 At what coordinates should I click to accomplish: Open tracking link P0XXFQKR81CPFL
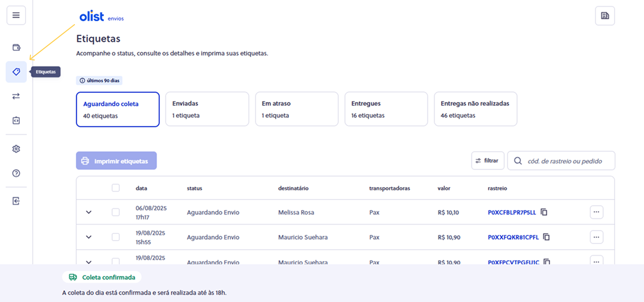point(513,237)
